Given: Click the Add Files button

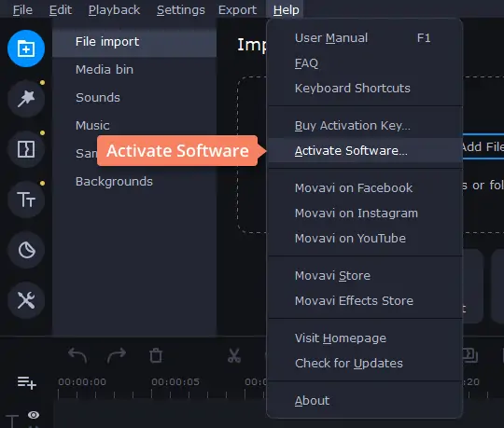Looking at the screenshot, I should point(483,146).
